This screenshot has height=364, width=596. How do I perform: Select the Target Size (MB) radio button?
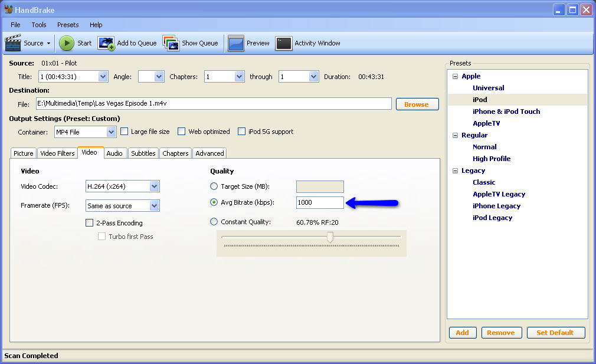point(214,186)
